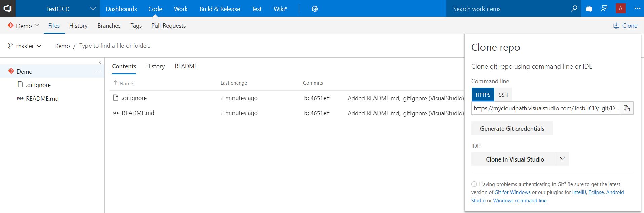Open the master branch selector
644x213 pixels.
[x=25, y=46]
